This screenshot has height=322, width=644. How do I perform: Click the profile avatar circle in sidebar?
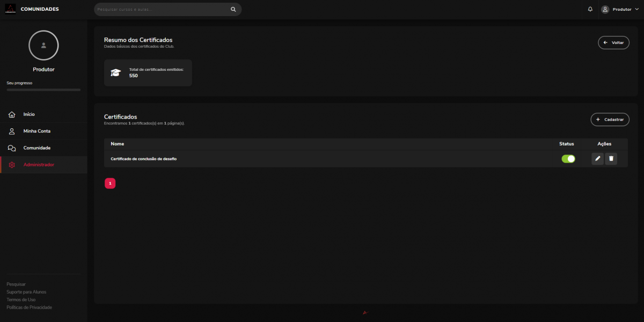tap(43, 45)
